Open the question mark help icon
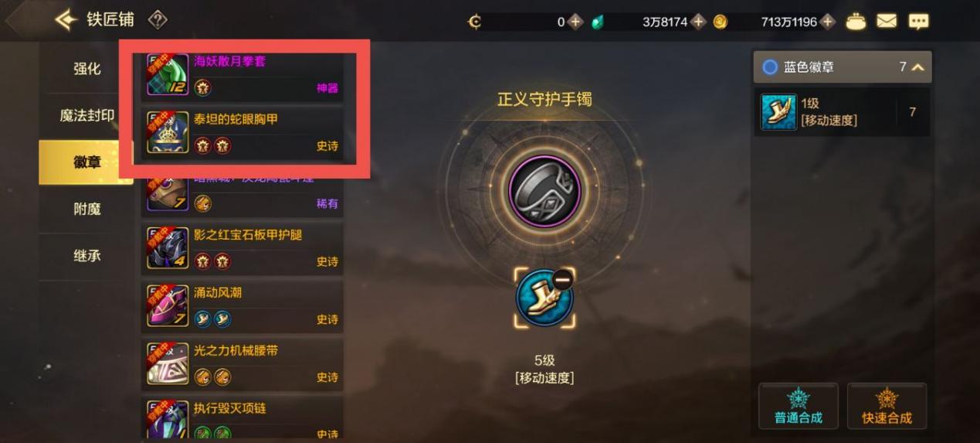The image size is (980, 443). tap(158, 19)
